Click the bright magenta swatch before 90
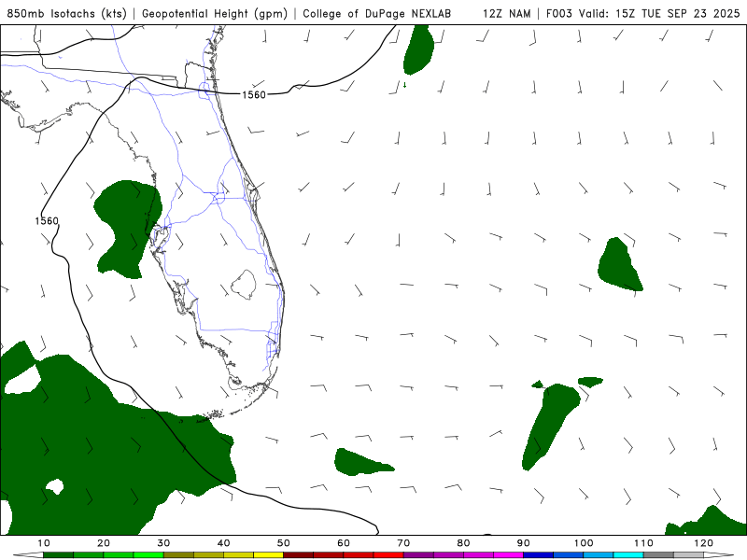This screenshot has height=560, width=747. 508,555
